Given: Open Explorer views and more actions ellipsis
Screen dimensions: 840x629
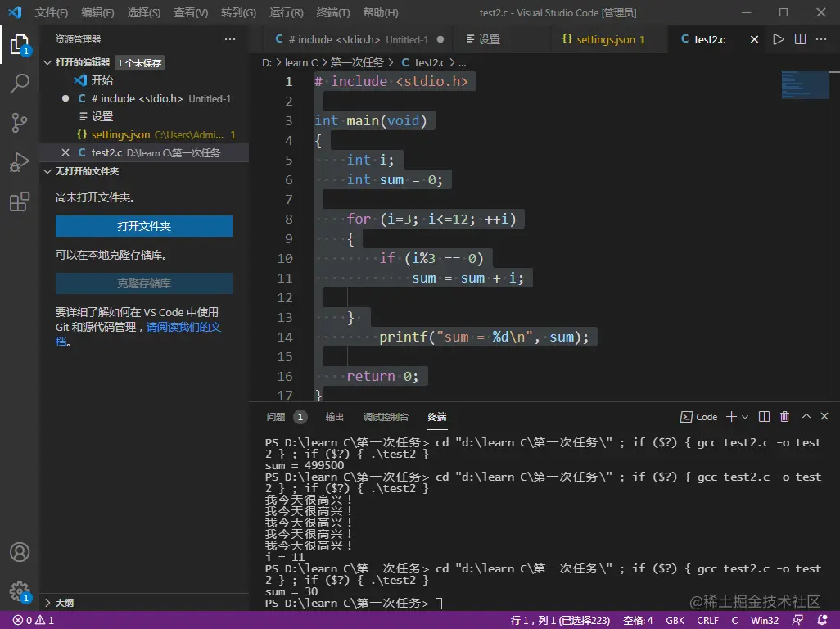Looking at the screenshot, I should tap(230, 39).
